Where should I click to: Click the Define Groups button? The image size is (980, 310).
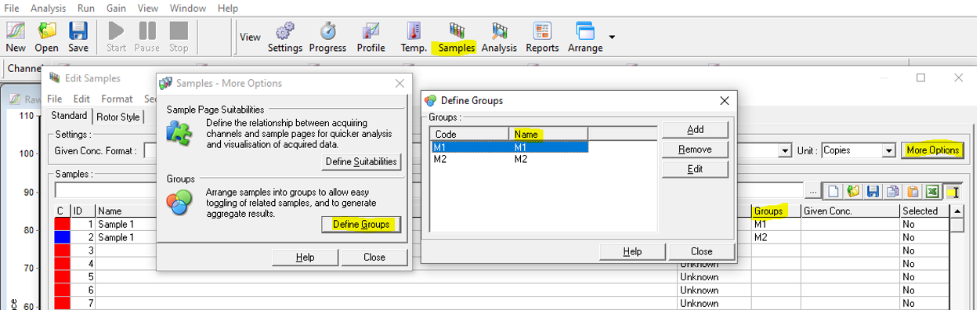(x=361, y=224)
